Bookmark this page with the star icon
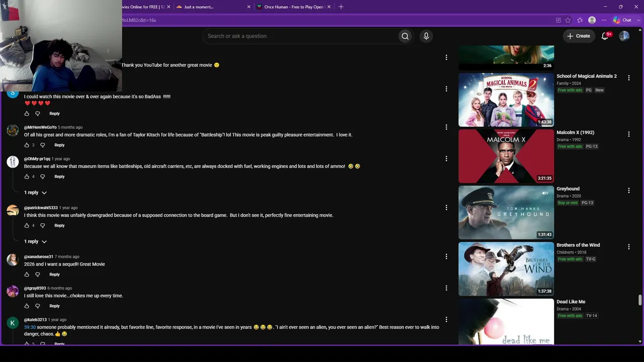Viewport: 644px width, 362px height. pos(568,20)
